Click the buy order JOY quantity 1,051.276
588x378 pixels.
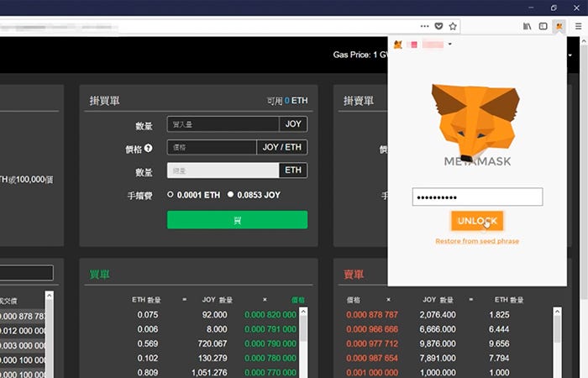(209, 372)
